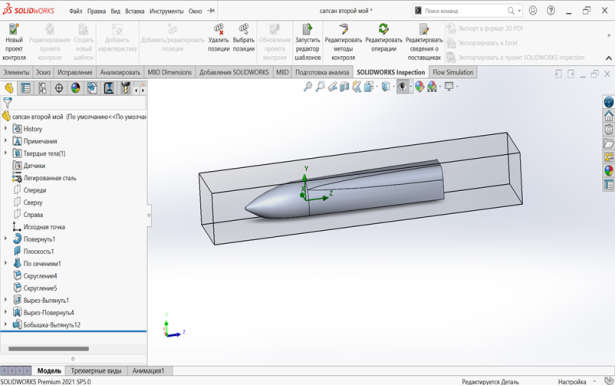
Task: Open the user login account icon
Action: point(533,11)
